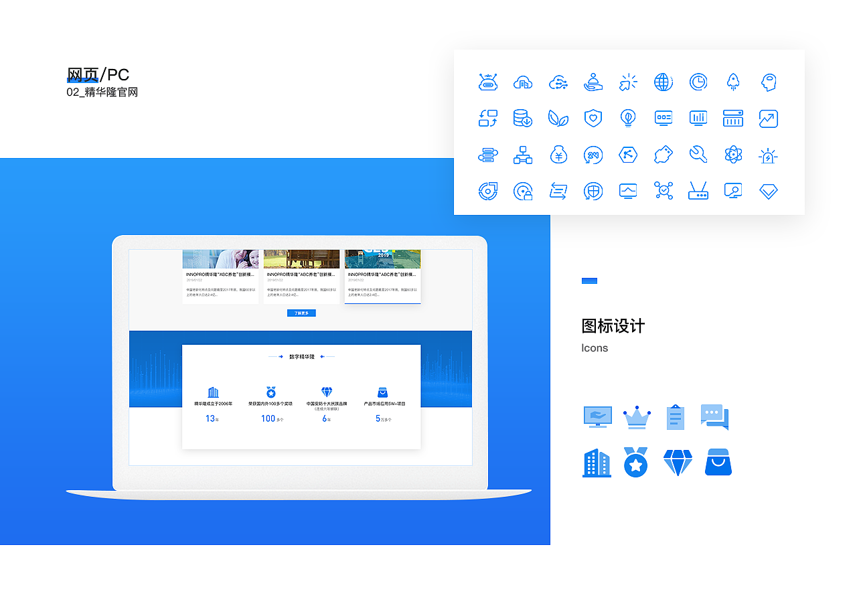Image resolution: width=857 pixels, height=616 pixels.
Task: Click the star medal filled icon
Action: click(x=635, y=462)
